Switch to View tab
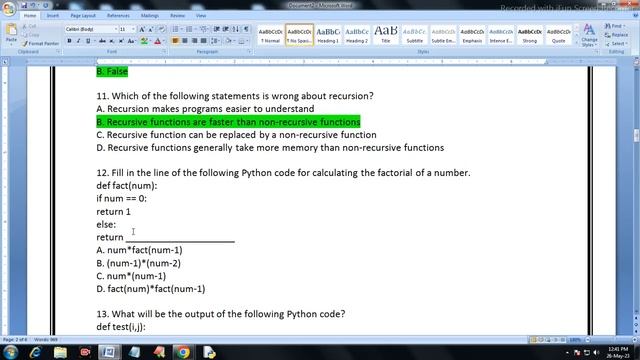 201,16
